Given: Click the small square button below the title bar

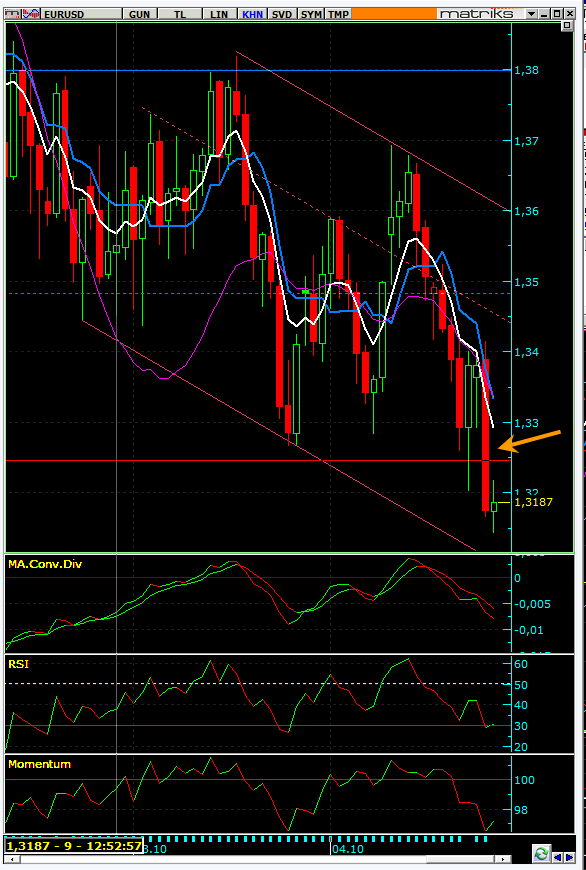Looking at the screenshot, I should coord(567,25).
